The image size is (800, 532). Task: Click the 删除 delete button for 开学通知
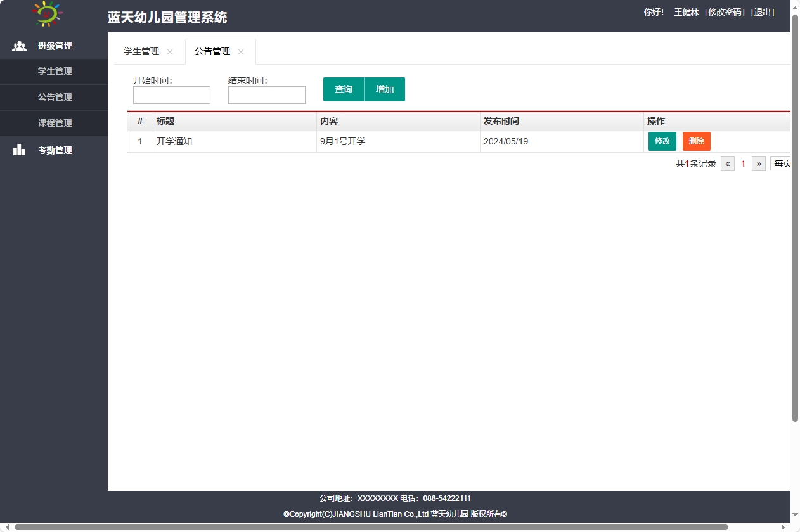tap(695, 141)
